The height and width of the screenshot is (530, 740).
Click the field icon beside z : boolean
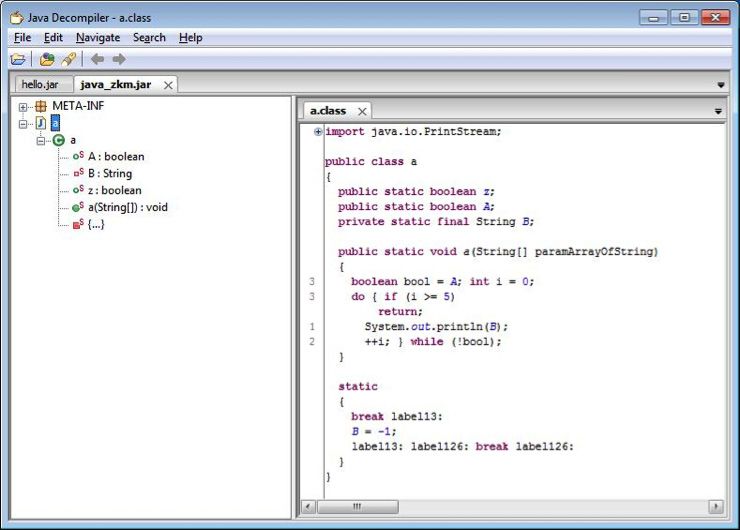click(x=78, y=190)
